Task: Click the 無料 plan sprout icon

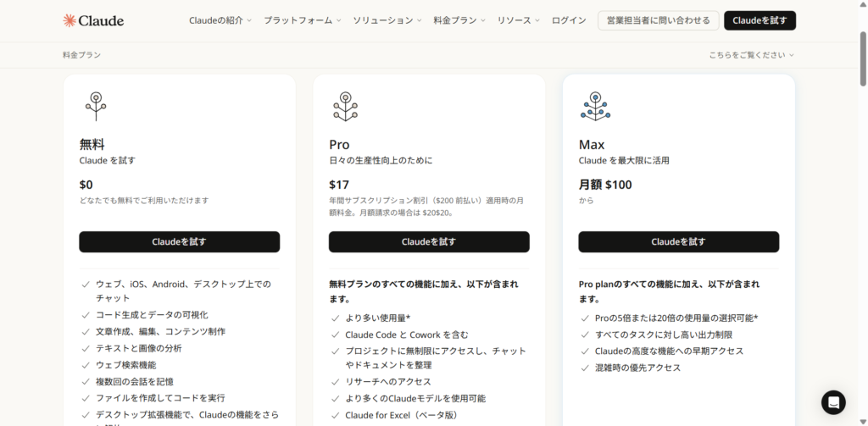Action: [x=95, y=106]
